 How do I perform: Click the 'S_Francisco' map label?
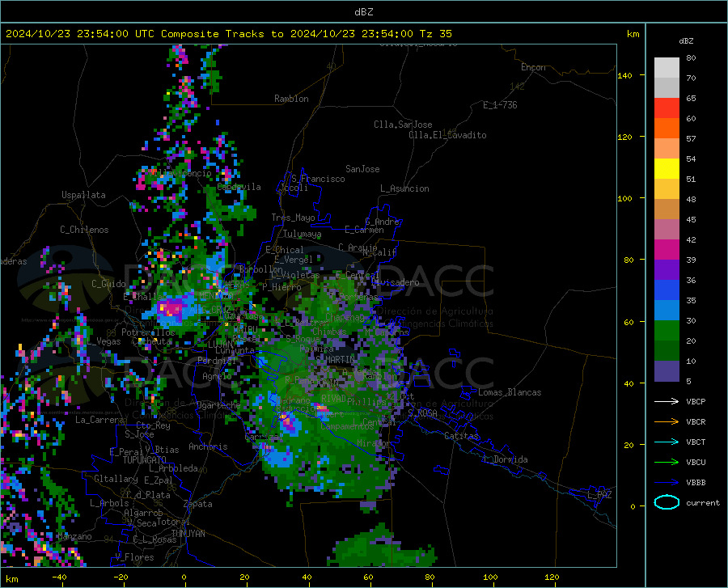(x=318, y=179)
